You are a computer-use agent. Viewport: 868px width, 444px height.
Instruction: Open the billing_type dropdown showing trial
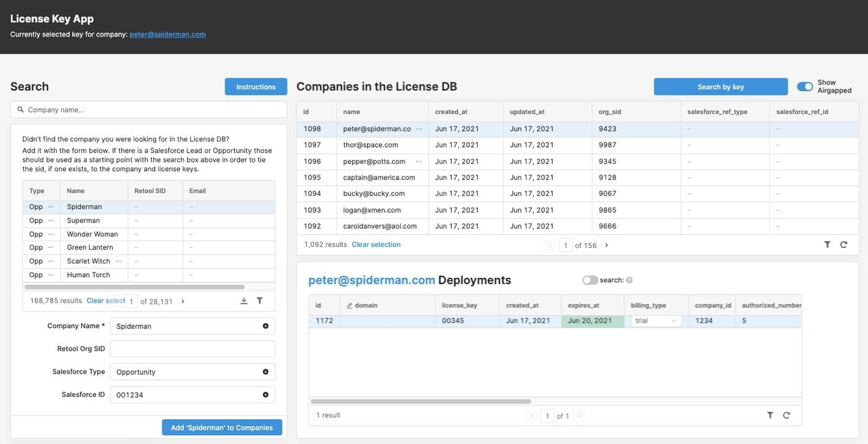pyautogui.click(x=656, y=321)
